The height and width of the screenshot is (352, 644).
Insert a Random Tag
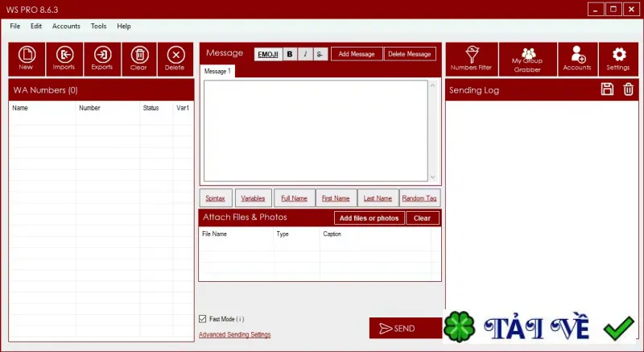coord(419,198)
